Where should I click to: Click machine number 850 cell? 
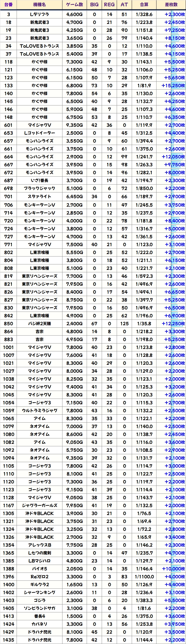point(8,324)
